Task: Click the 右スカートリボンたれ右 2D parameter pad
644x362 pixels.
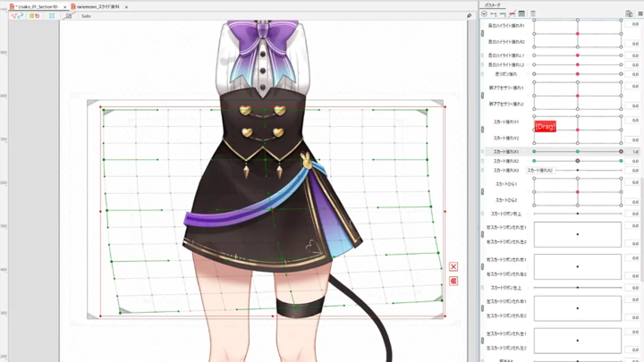Action: pos(577,267)
